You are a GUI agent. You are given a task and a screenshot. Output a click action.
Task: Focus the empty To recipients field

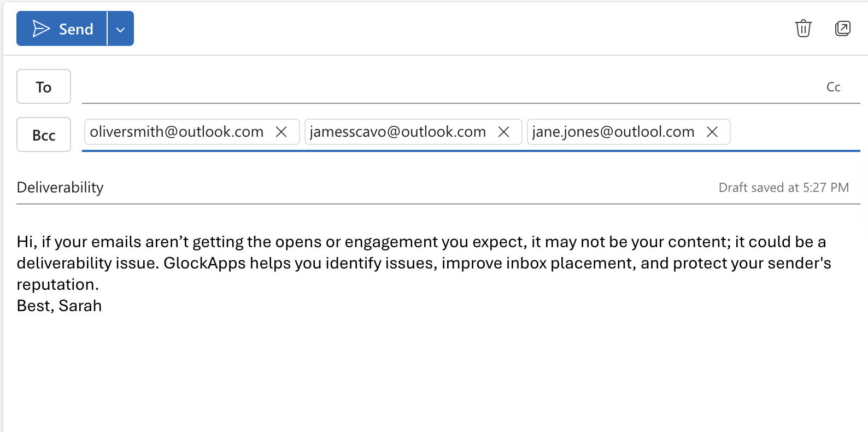[437, 87]
